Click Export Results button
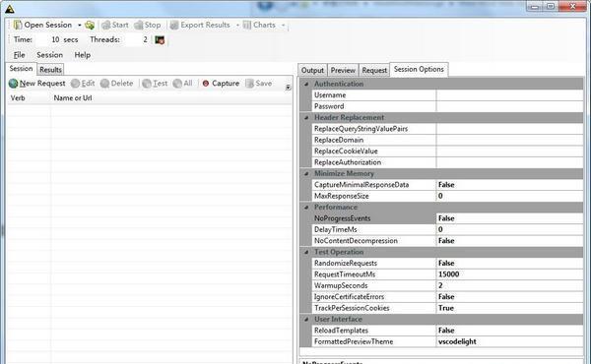591x364 pixels. point(200,25)
